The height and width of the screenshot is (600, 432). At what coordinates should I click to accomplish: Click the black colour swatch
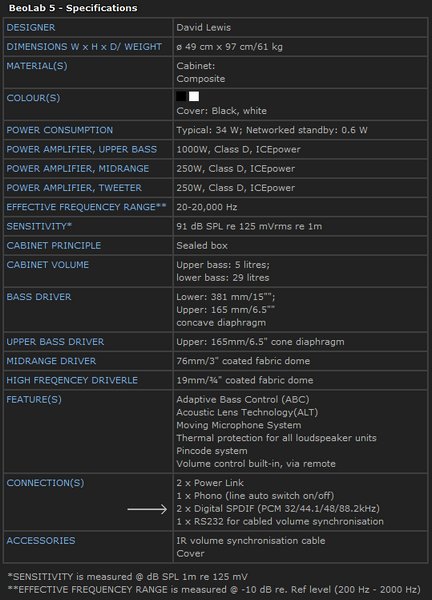(x=181, y=96)
